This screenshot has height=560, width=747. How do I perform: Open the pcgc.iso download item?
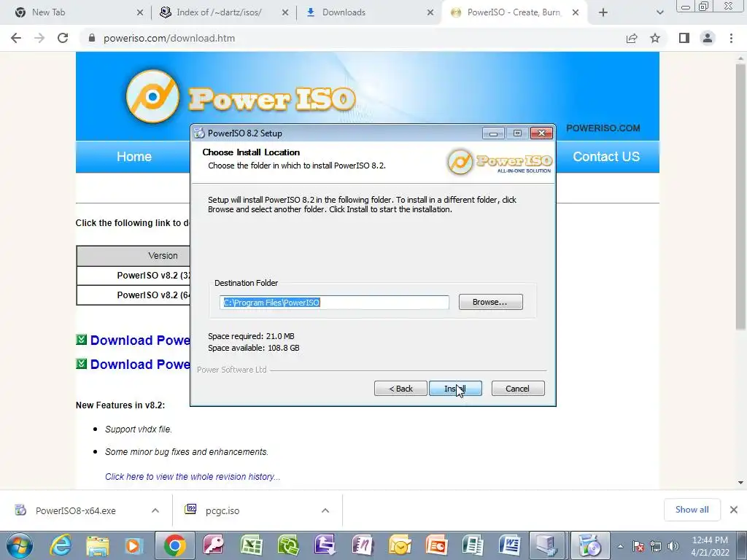coord(222,511)
